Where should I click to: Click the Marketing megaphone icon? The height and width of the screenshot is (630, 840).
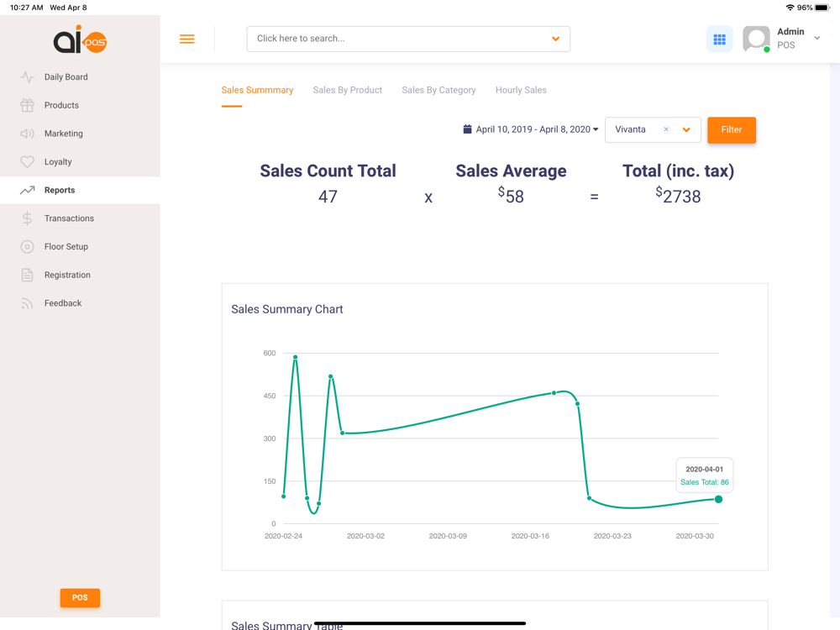27,134
